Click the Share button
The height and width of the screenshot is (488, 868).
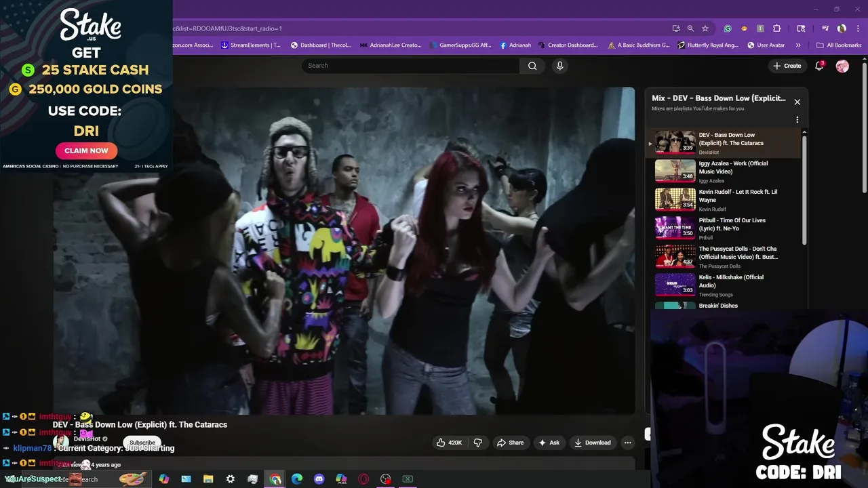click(x=510, y=443)
